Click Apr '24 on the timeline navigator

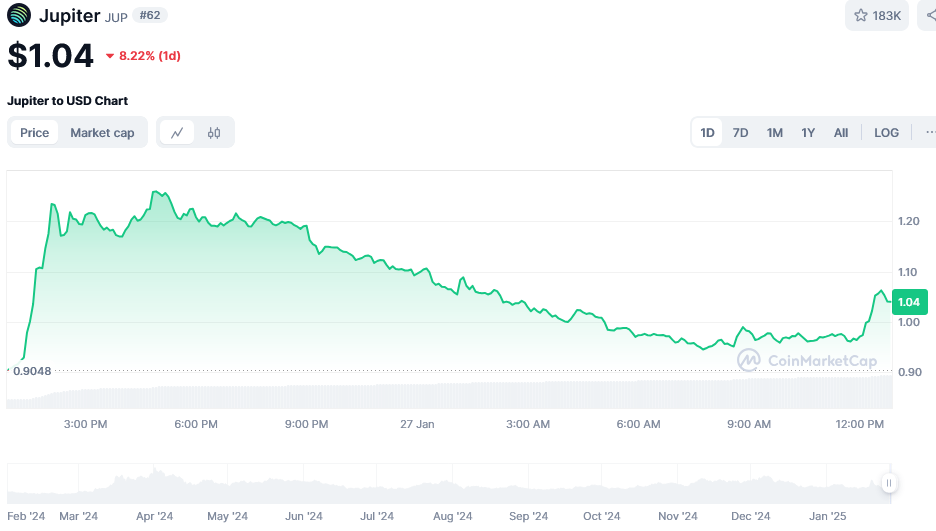[x=155, y=516]
